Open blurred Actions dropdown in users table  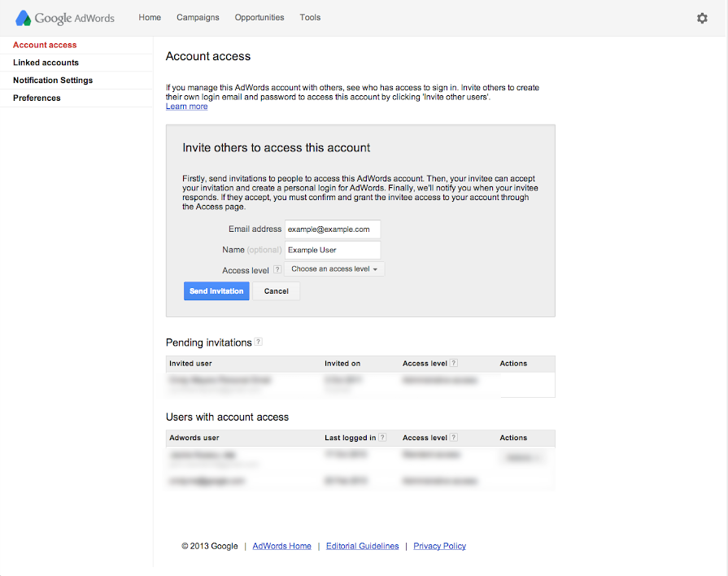(x=521, y=458)
